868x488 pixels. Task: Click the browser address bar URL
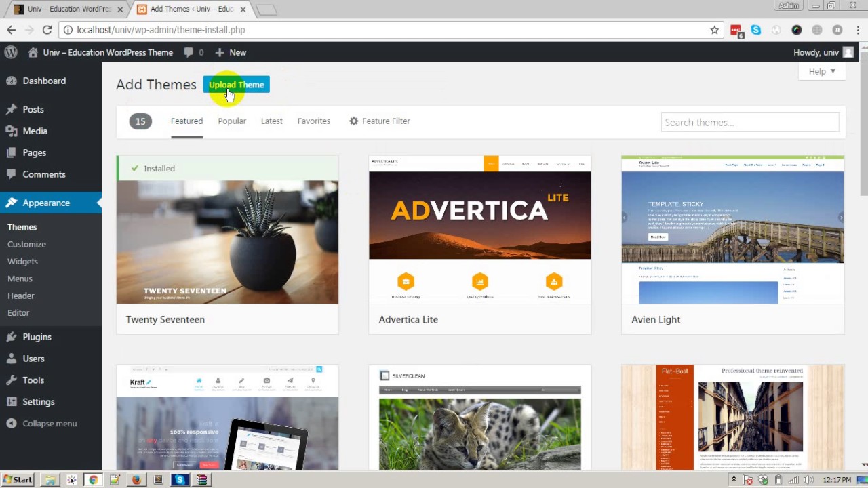click(x=161, y=30)
